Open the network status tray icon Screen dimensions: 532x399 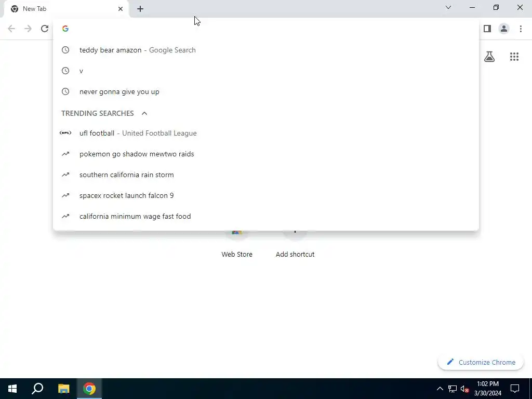click(453, 389)
